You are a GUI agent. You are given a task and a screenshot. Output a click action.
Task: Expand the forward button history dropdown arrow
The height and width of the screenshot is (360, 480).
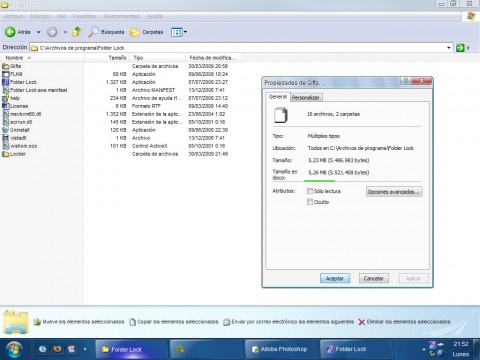(65, 32)
